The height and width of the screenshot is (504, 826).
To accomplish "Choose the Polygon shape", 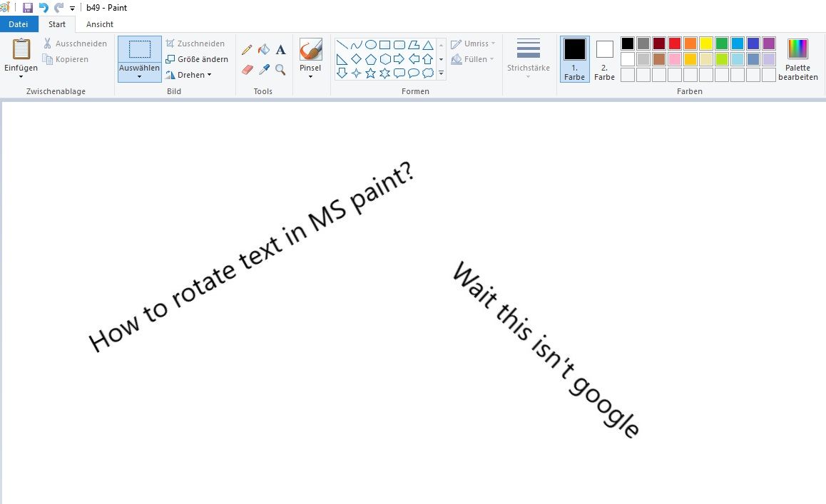I will pos(414,45).
